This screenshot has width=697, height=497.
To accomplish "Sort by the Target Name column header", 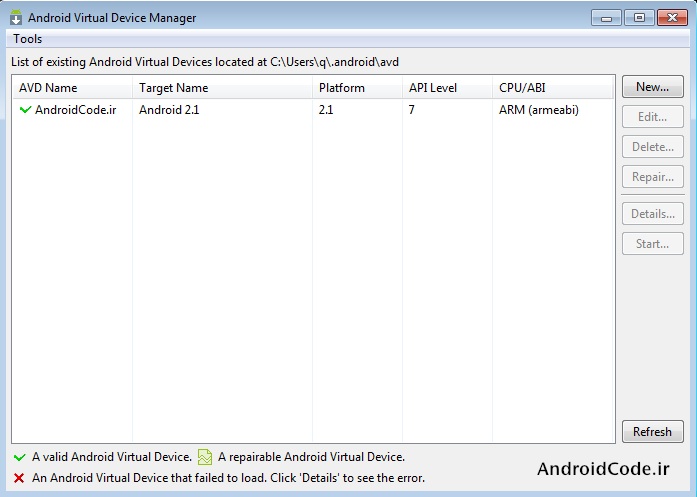I will [x=222, y=88].
